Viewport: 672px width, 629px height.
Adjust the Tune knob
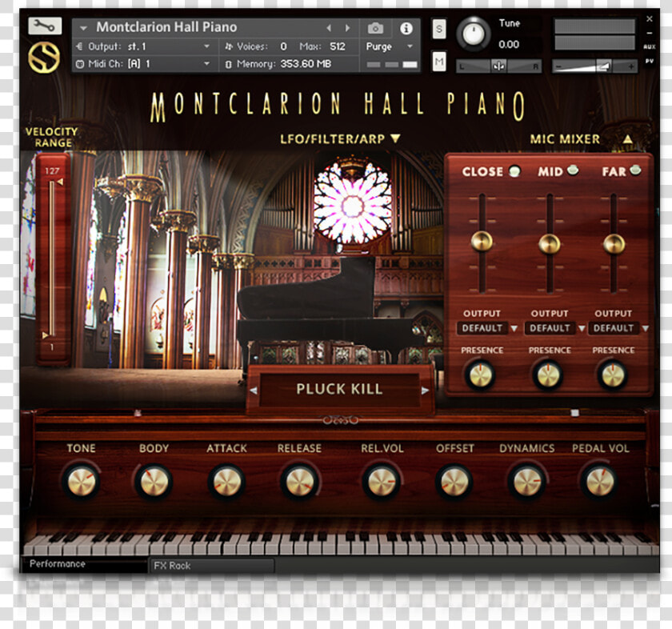click(x=473, y=34)
